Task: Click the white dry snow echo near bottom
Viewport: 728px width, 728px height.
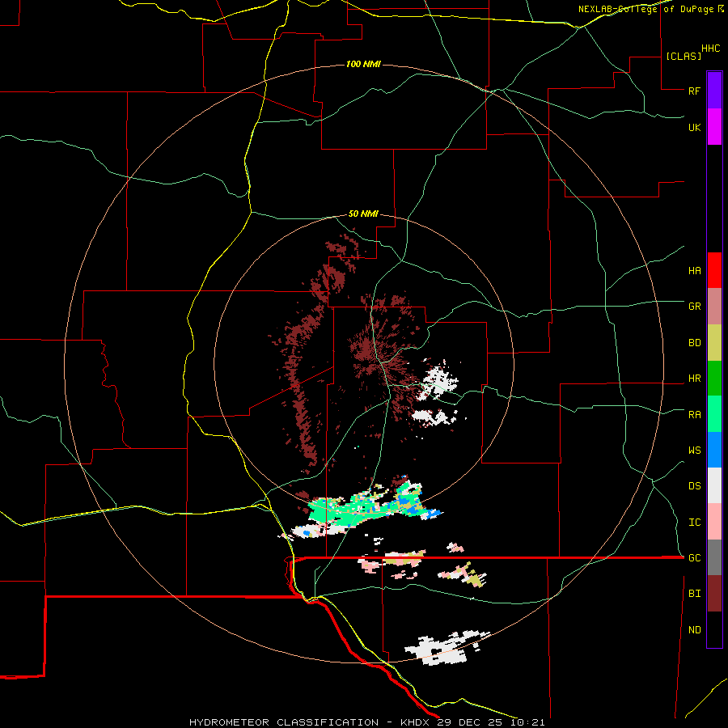Action: pos(443,648)
